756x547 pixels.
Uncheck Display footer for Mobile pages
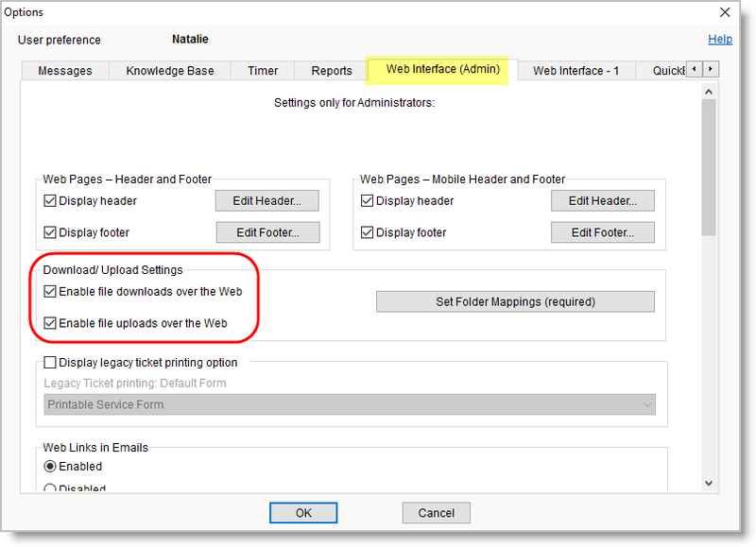click(367, 232)
